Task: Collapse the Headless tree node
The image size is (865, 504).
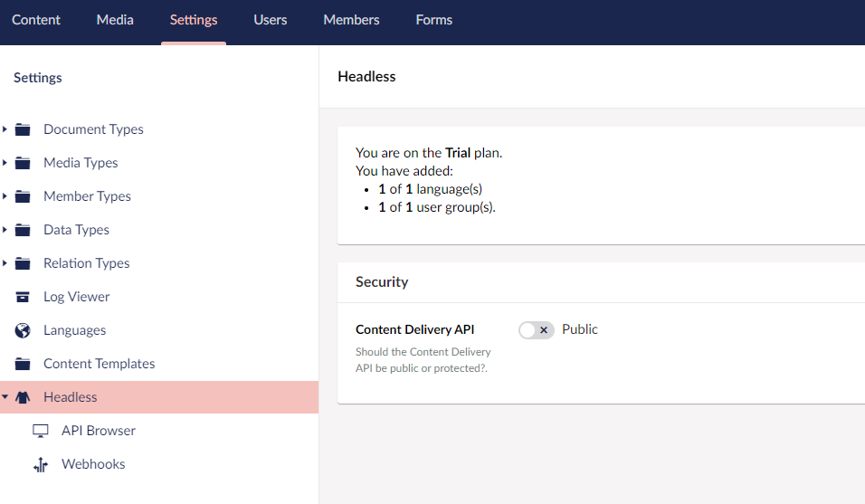Action: tap(5, 397)
